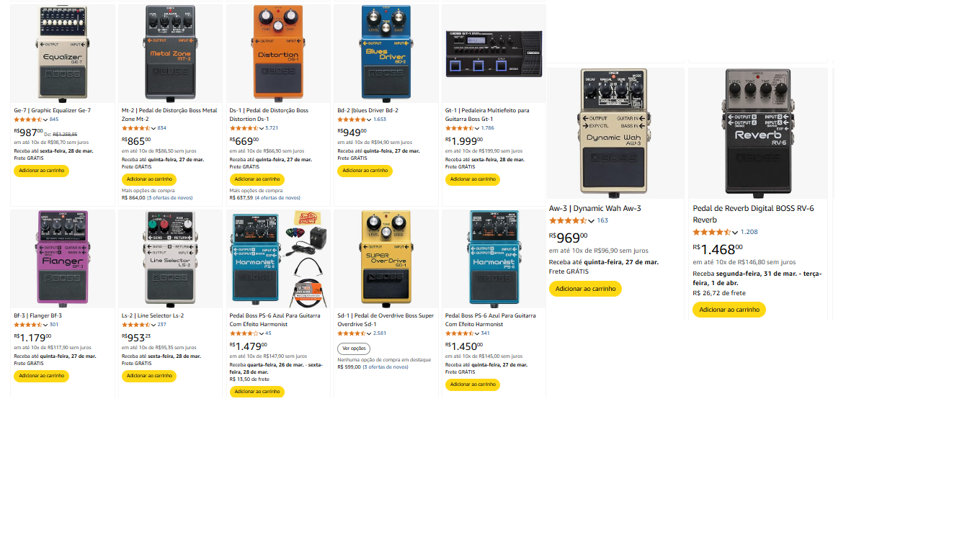
Task: Open the Blues Driver BD-2 pedal image
Action: click(x=386, y=52)
